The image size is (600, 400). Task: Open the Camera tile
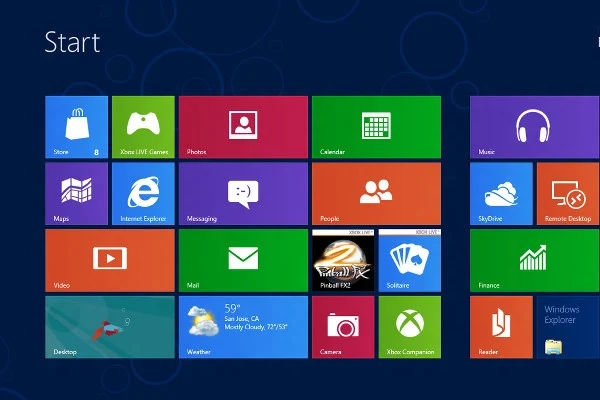click(x=343, y=327)
